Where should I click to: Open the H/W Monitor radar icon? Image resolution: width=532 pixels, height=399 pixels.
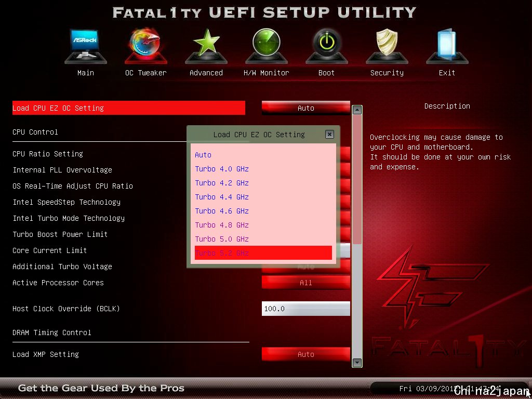tap(267, 46)
